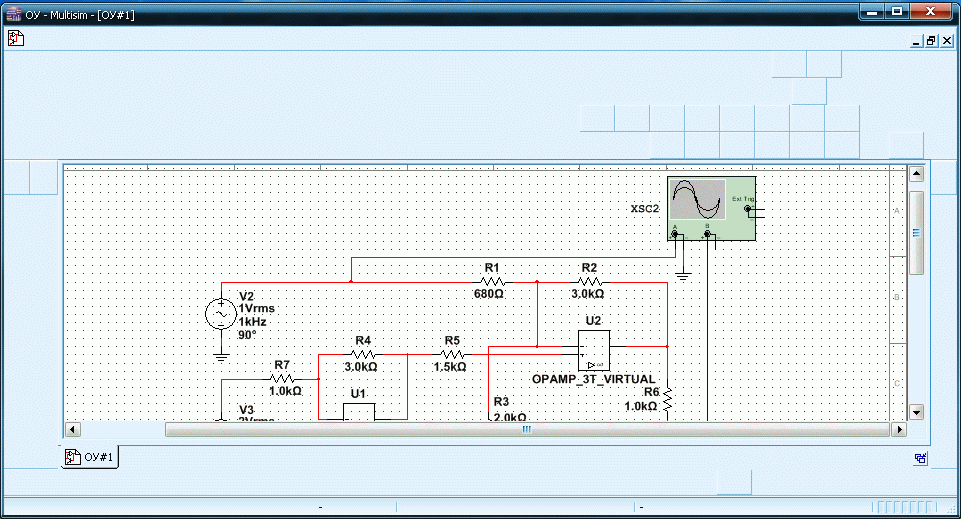
Task: Restore the inner document window
Action: [x=930, y=40]
